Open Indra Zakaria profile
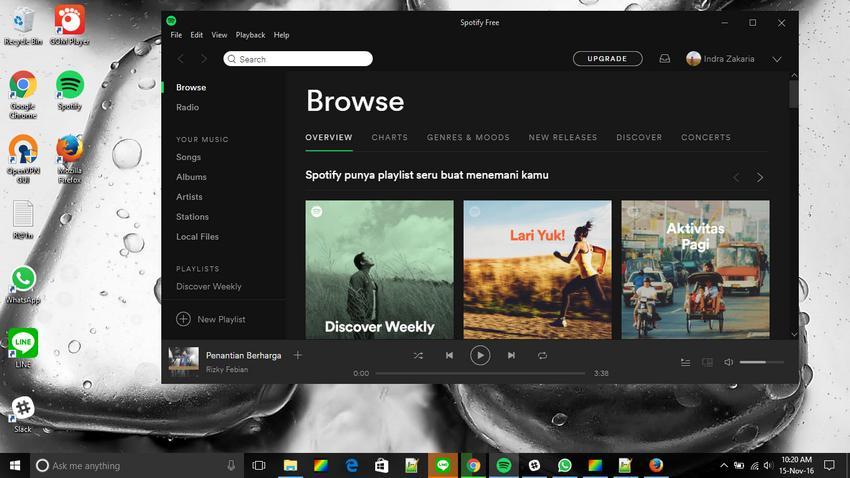This screenshot has height=478, width=850. [x=720, y=59]
